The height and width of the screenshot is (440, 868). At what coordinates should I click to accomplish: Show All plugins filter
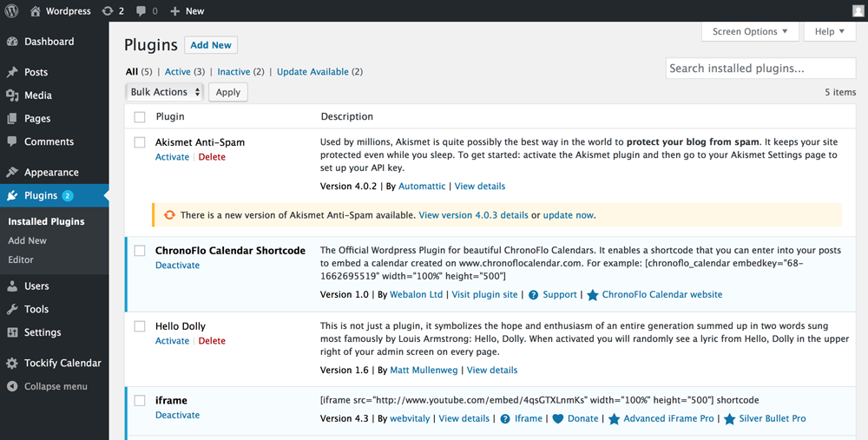132,72
